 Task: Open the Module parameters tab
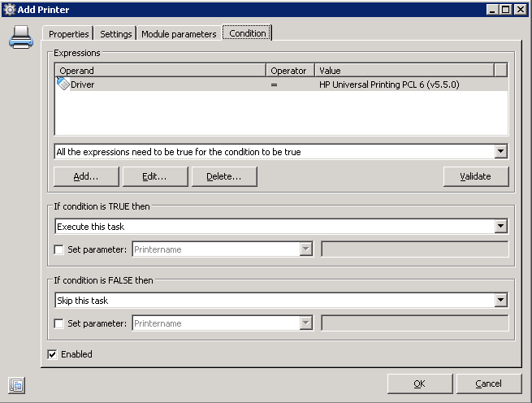pyautogui.click(x=179, y=34)
